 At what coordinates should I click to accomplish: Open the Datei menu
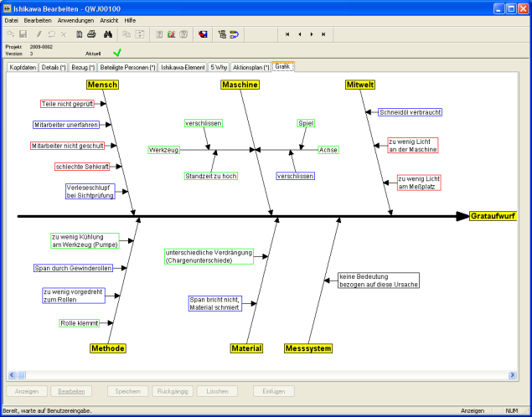12,19
